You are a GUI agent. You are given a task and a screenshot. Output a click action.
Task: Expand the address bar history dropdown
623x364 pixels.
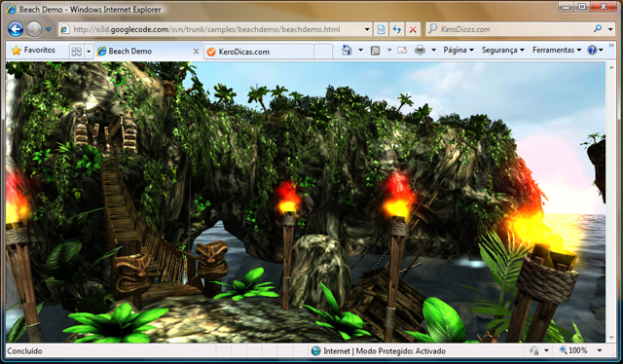point(367,29)
